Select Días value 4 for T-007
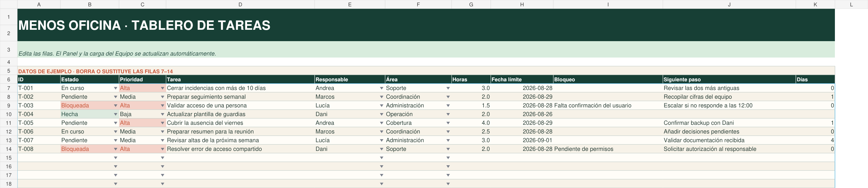 tap(815, 141)
